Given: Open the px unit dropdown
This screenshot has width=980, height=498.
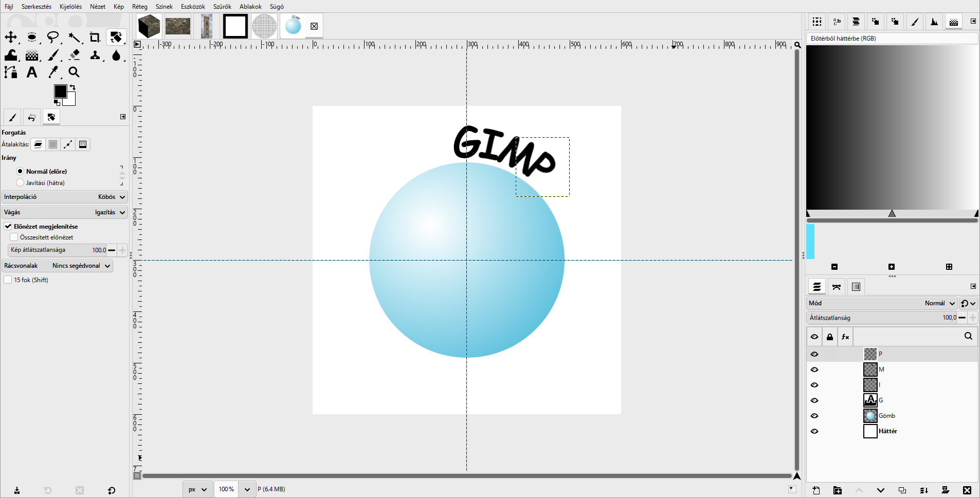Looking at the screenshot, I should pos(197,489).
